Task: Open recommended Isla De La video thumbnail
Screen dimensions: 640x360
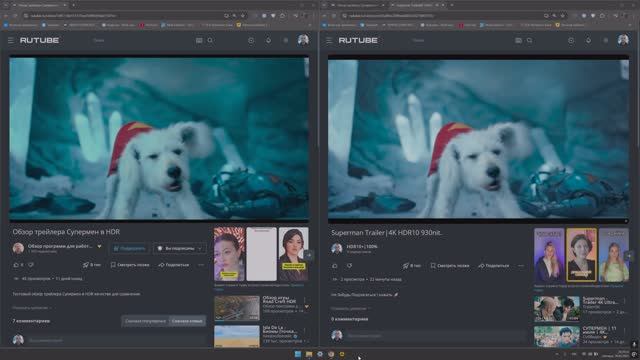Action: point(237,336)
